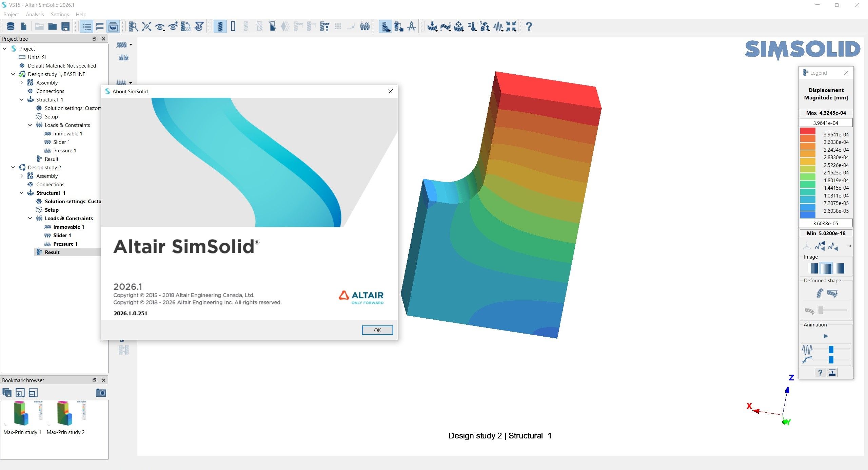Create a new project with page icon

pos(23,26)
